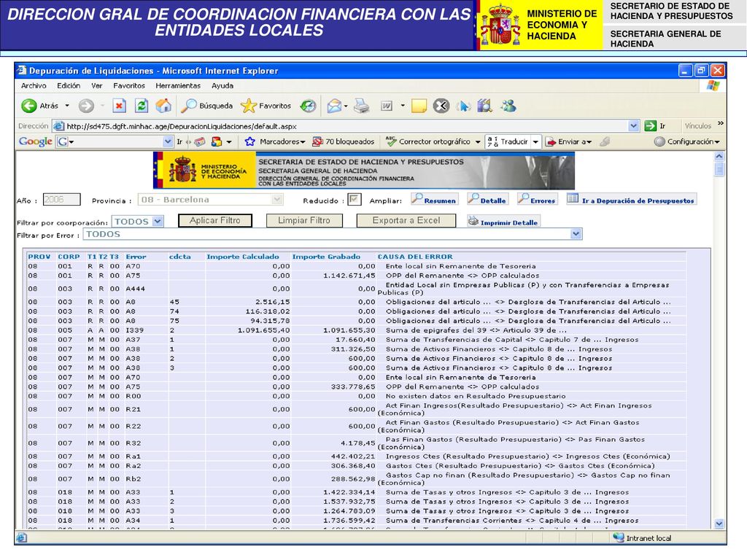This screenshot has height=560, width=747.
Task: Click the value 1.142.671,45 in Importe Grabado
Action: (x=349, y=276)
